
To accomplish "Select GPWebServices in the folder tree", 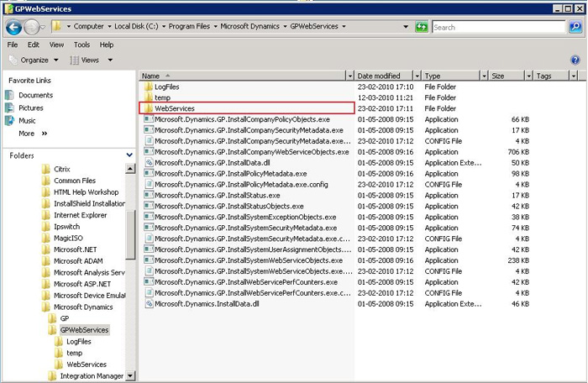I will 84,330.
